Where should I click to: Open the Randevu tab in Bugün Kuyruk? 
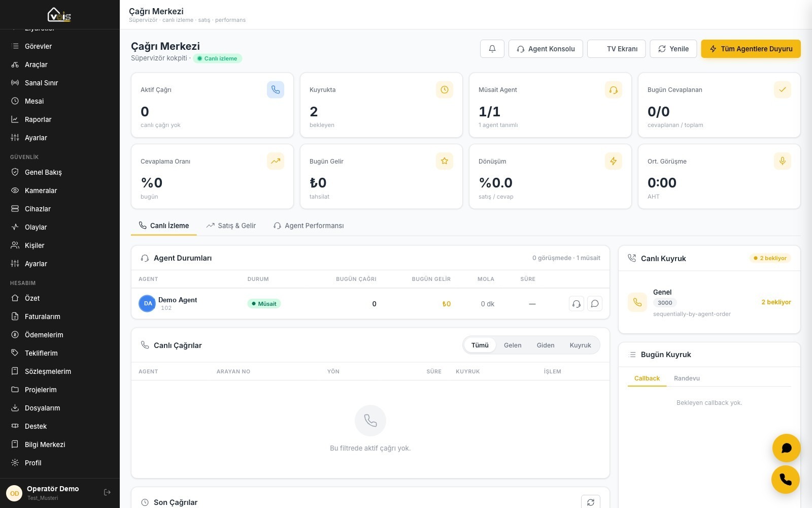pyautogui.click(x=687, y=378)
